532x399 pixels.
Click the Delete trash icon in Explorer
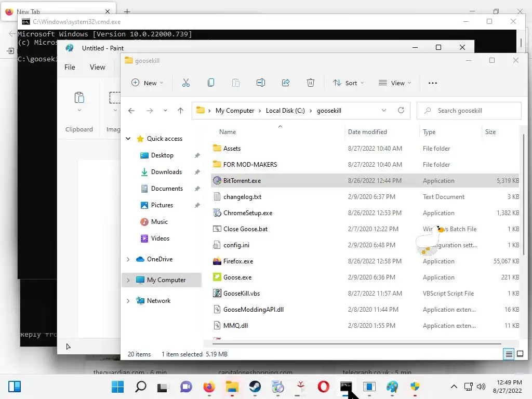point(311,83)
